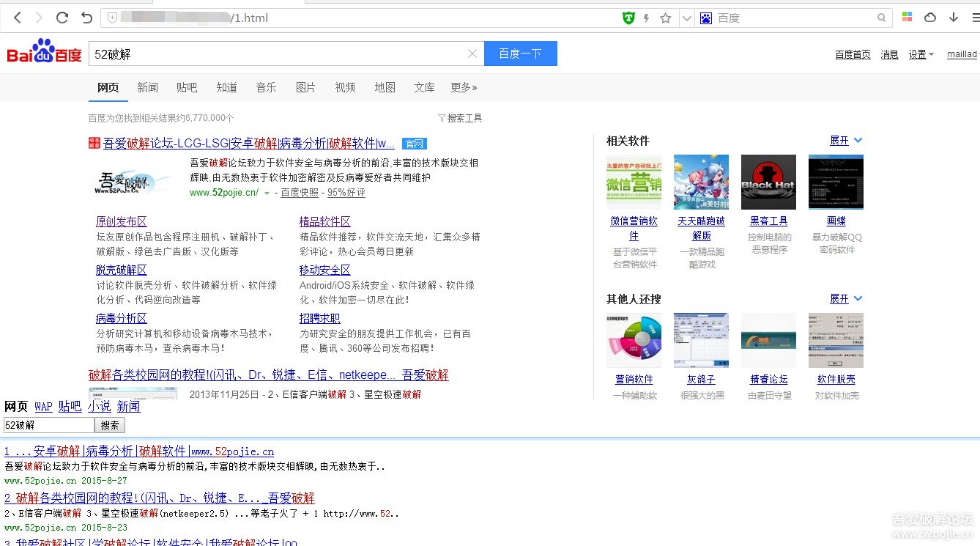Screen dimensions: 980x546
Task: Open the 移动安全区 sublink
Action: [325, 270]
